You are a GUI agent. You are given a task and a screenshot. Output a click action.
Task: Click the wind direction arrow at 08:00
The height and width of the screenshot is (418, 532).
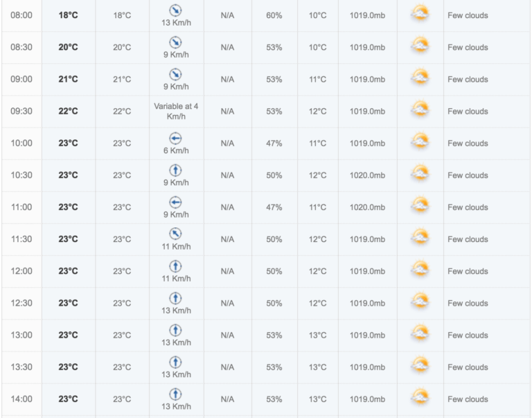pyautogui.click(x=175, y=10)
